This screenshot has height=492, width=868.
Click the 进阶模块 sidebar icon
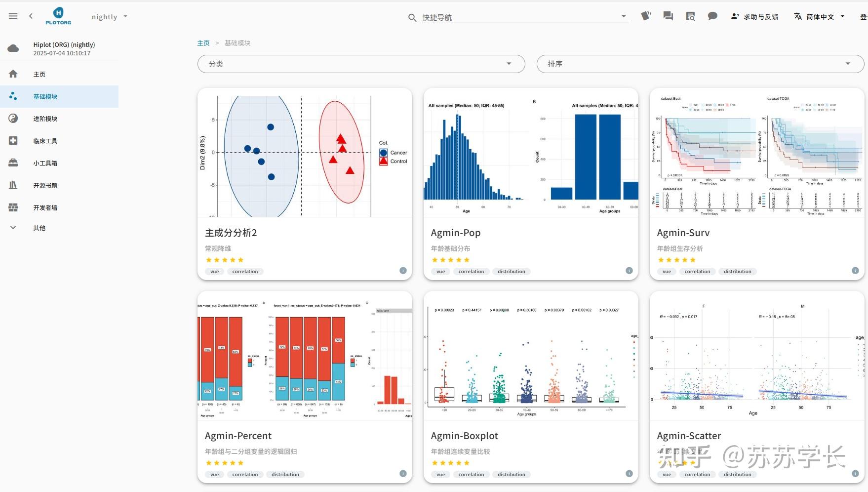pyautogui.click(x=13, y=119)
